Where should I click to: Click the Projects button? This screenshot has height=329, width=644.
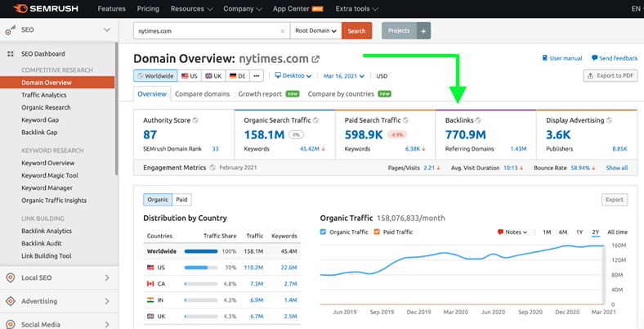pos(399,31)
